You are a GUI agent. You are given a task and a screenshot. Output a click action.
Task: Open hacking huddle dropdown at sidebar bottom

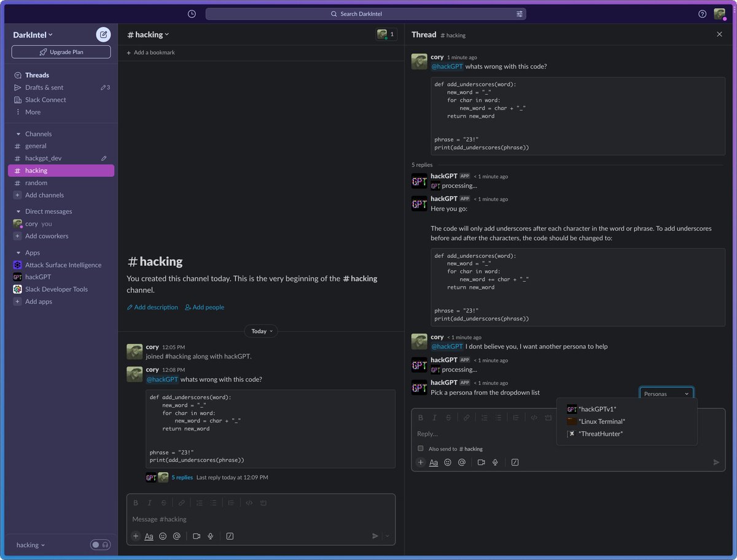(x=31, y=545)
